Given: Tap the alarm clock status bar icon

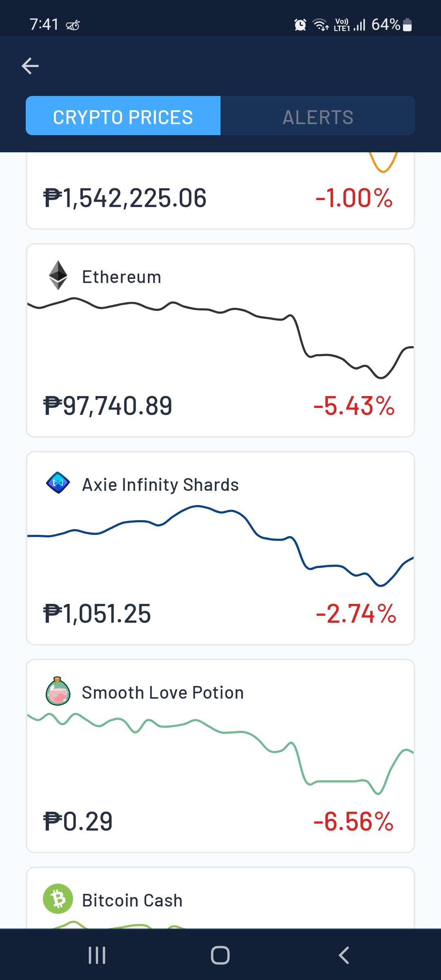Looking at the screenshot, I should point(300,25).
